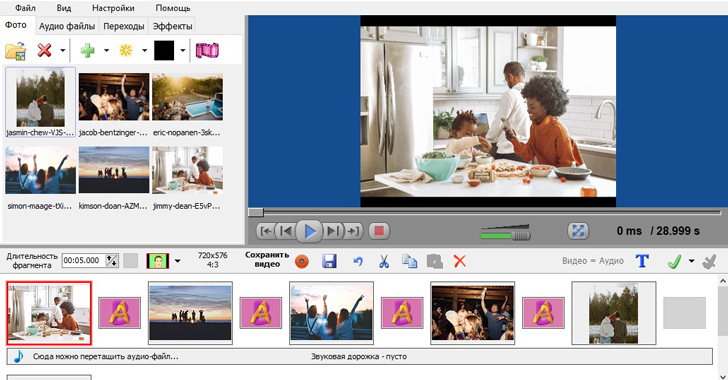Open the Вид menu
Viewport: 728px width, 380px height.
[x=64, y=8]
